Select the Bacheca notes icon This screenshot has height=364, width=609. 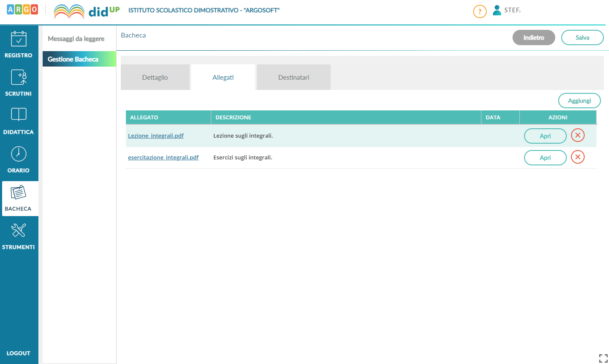pos(18,193)
